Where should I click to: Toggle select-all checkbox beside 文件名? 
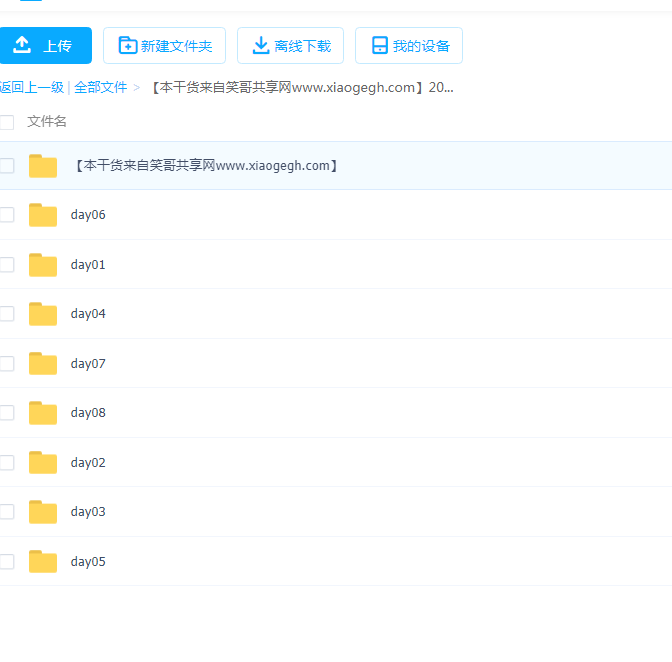point(6,122)
